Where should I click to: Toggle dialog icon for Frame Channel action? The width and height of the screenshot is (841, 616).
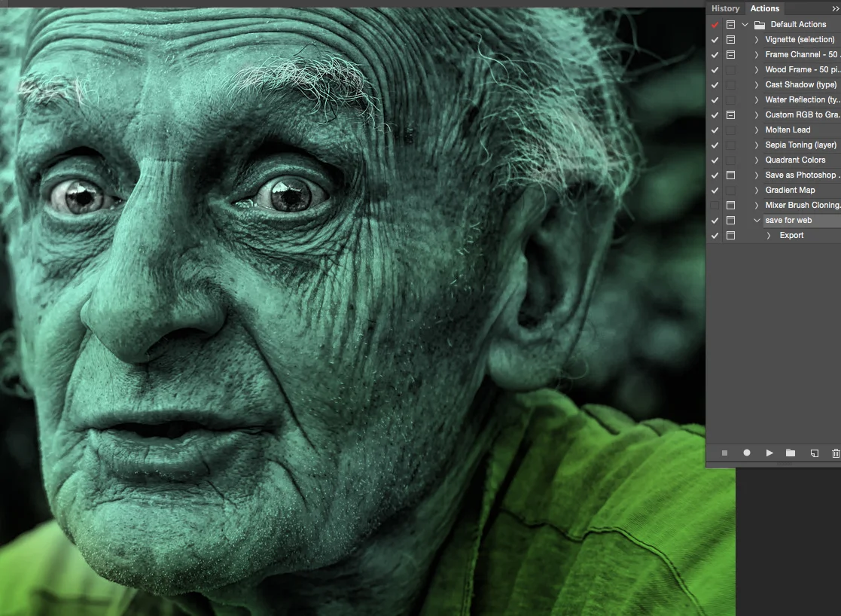pos(730,55)
